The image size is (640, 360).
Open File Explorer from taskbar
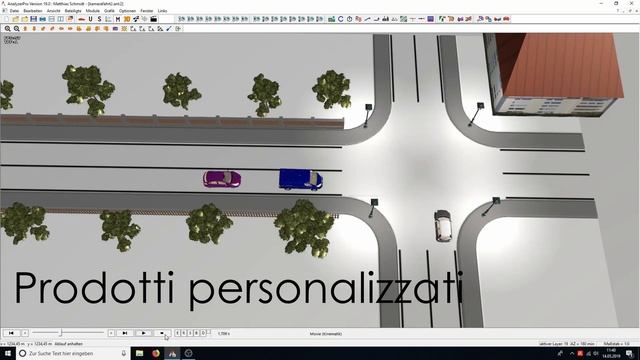click(x=140, y=353)
